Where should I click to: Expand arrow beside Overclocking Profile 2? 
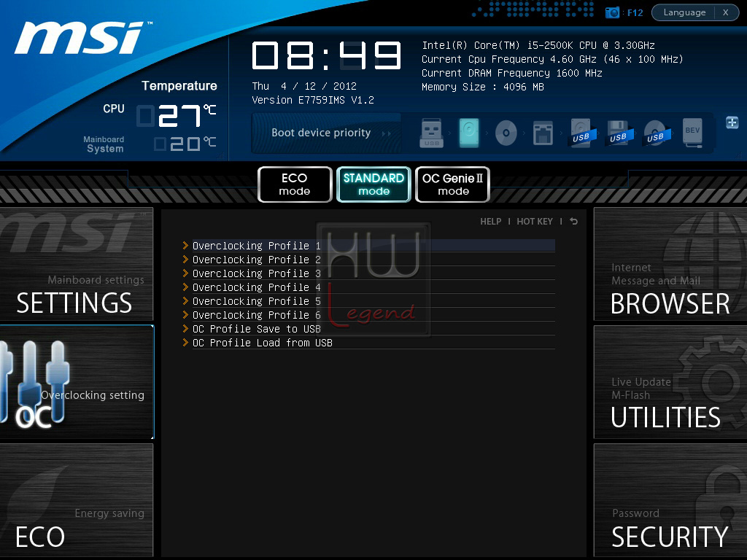pyautogui.click(x=185, y=259)
